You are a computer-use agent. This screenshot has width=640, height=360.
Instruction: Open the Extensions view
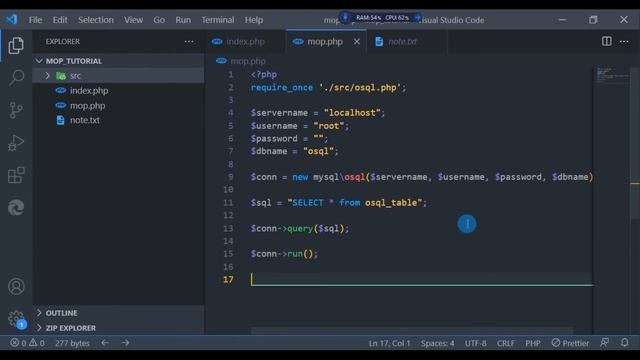coord(16,176)
